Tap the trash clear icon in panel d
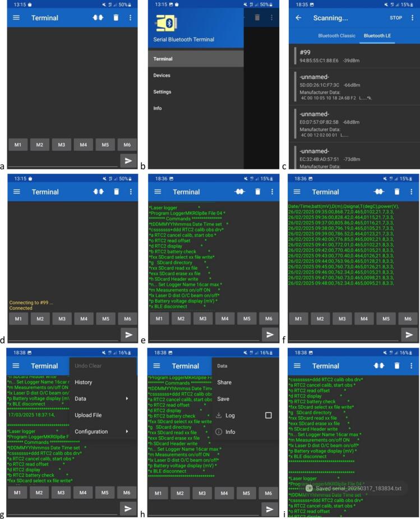This screenshot has height=519, width=420. (x=116, y=192)
